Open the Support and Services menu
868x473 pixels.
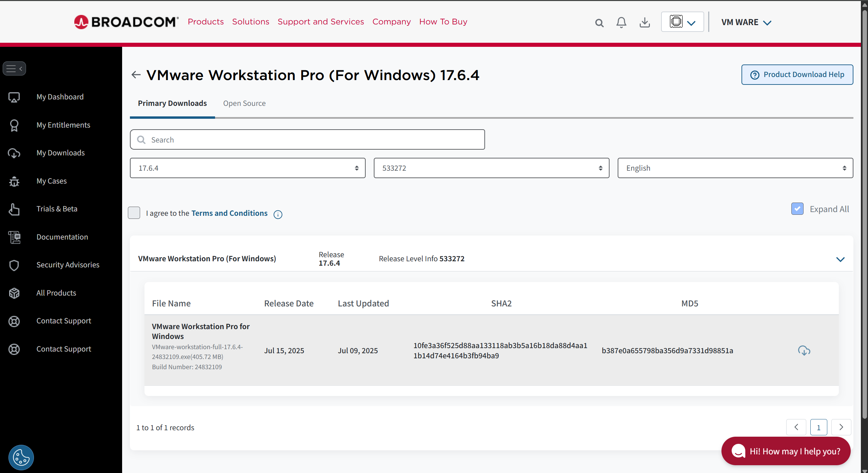(321, 21)
